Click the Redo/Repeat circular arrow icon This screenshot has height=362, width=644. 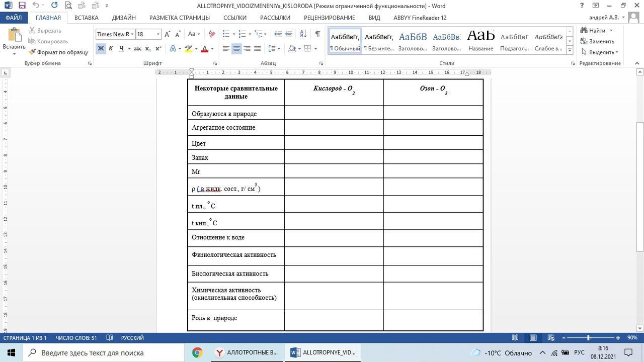pyautogui.click(x=54, y=6)
